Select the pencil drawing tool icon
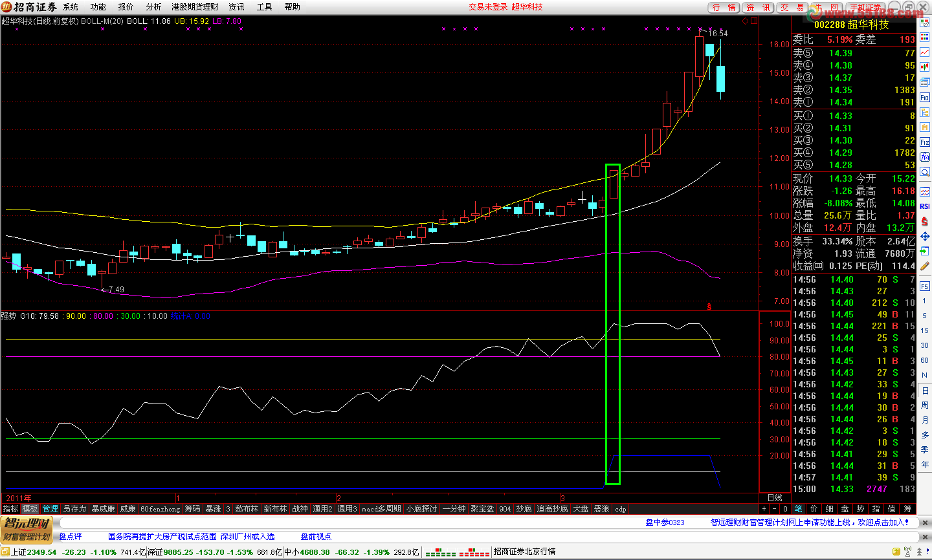 (x=924, y=266)
